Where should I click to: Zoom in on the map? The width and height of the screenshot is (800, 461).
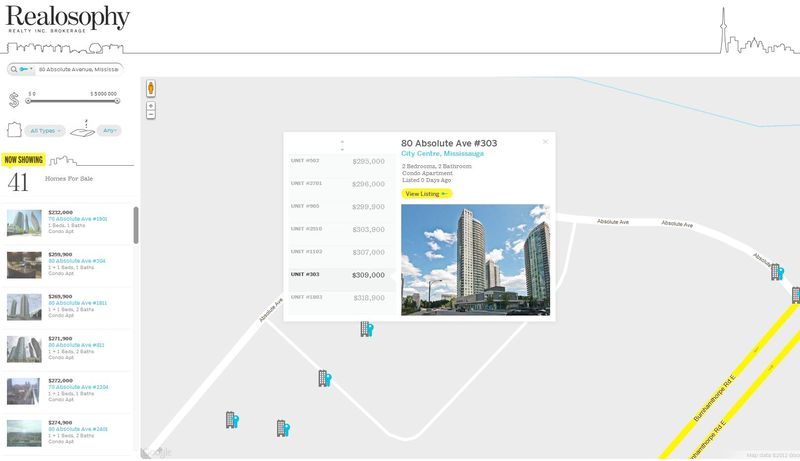[x=151, y=106]
